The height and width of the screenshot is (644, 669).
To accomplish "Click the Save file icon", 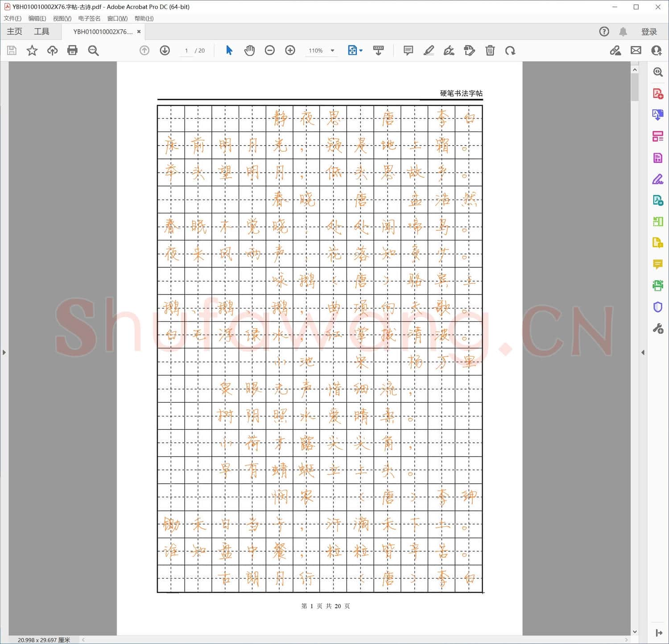I will point(12,50).
